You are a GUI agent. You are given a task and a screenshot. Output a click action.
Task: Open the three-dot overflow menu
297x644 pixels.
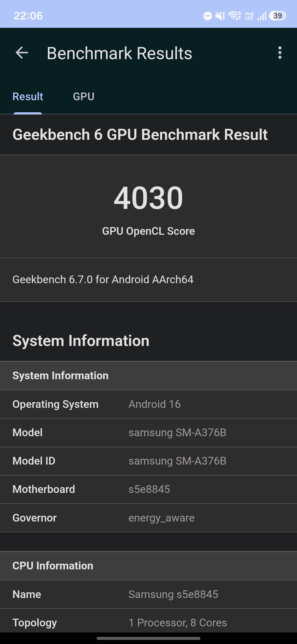click(280, 53)
